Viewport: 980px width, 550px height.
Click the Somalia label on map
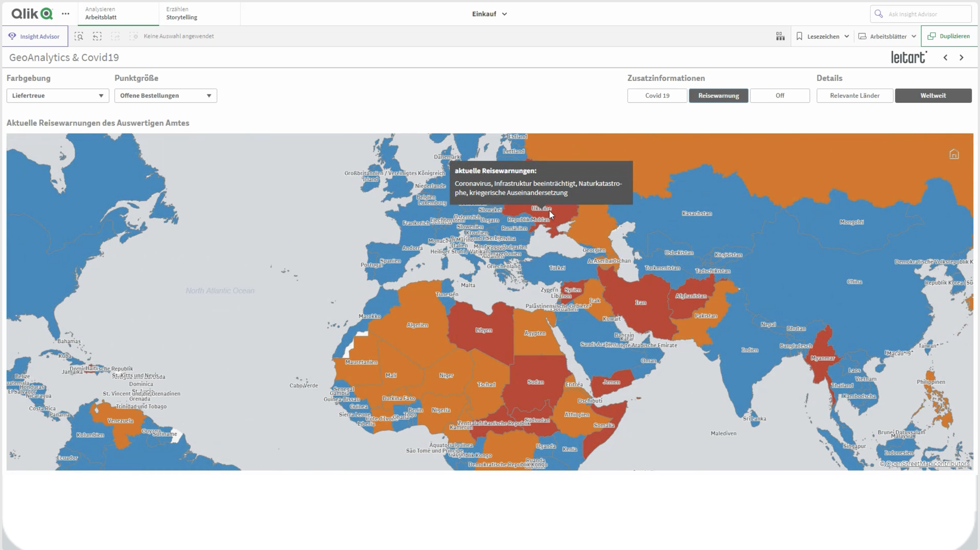tap(604, 425)
